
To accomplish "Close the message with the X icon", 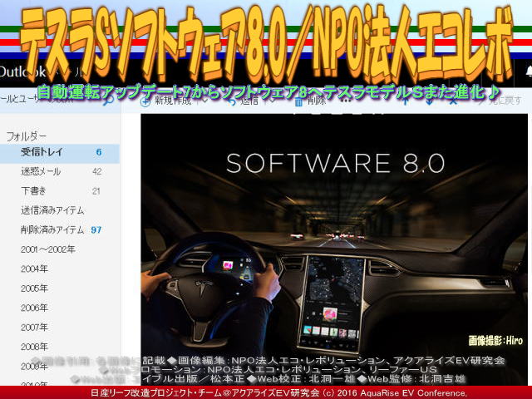I will coord(453,101).
